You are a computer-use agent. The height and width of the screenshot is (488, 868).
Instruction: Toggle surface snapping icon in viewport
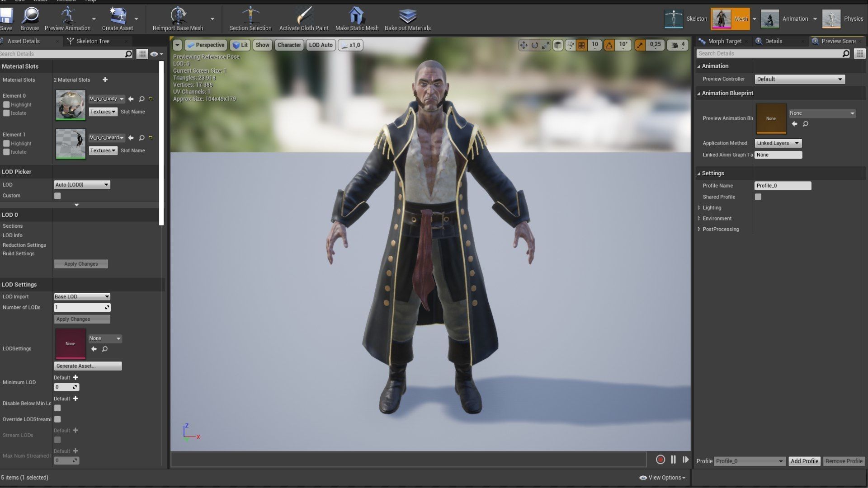click(x=571, y=45)
